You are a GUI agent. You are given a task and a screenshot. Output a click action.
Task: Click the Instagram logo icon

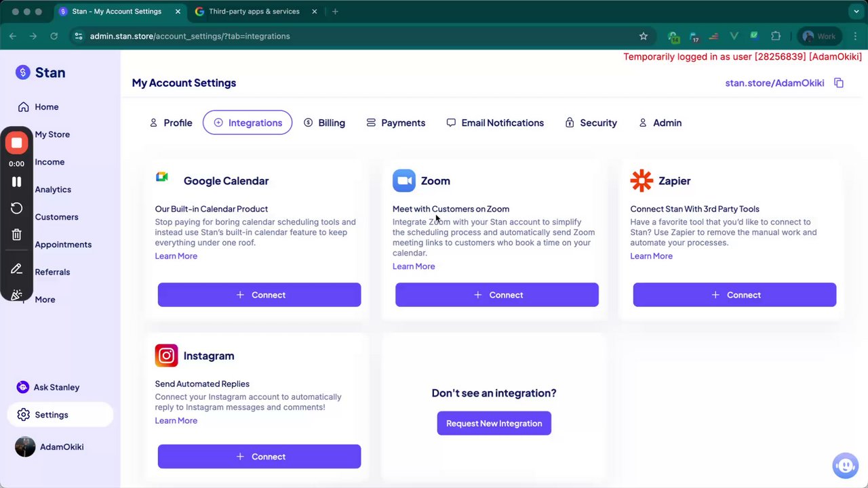166,356
